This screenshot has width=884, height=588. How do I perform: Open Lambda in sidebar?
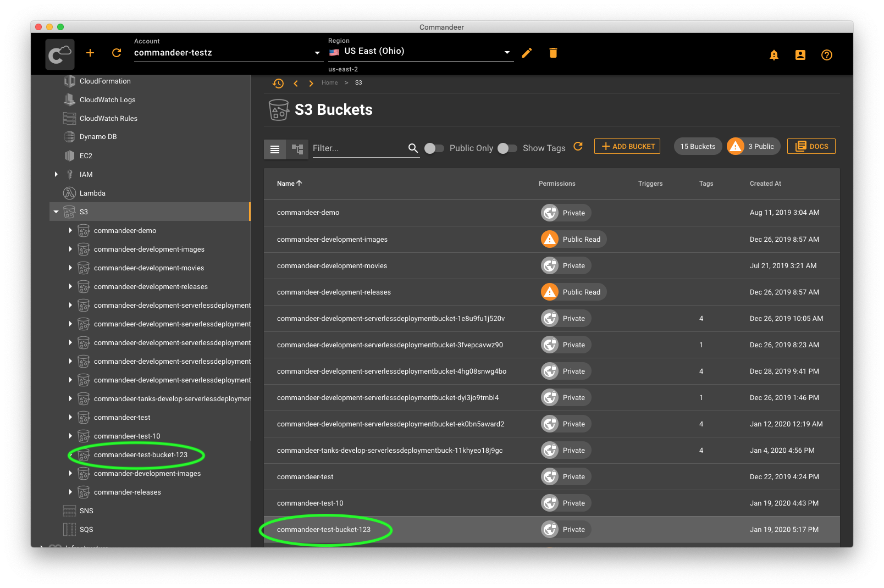[92, 193]
